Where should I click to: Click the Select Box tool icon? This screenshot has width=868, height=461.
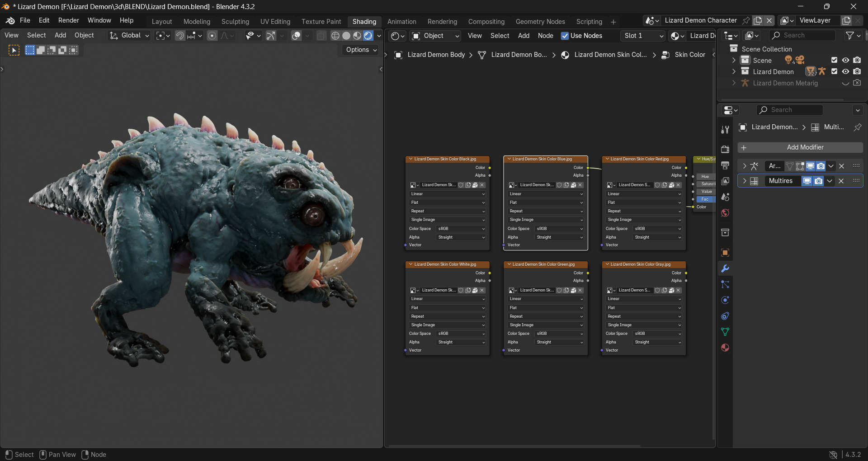tap(14, 50)
